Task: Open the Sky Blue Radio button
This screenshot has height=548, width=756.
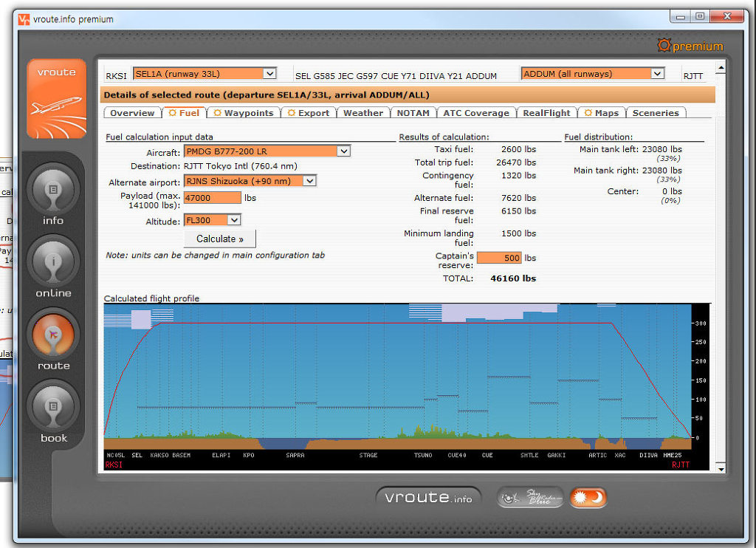Action: click(530, 497)
